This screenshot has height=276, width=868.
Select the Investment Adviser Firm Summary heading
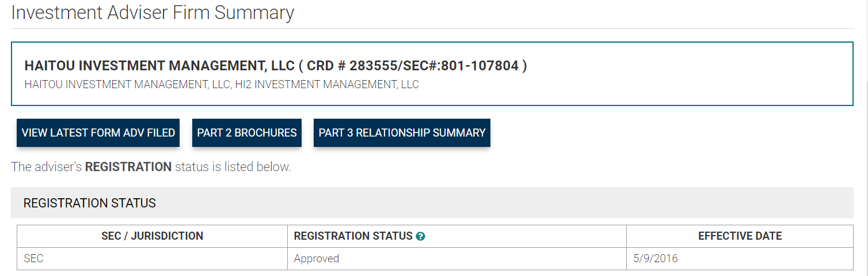[x=153, y=13]
